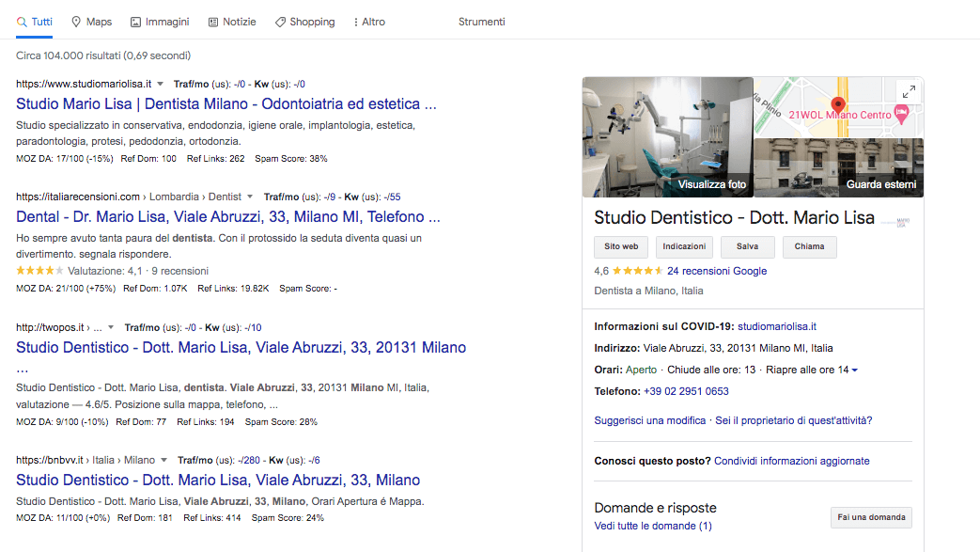The width and height of the screenshot is (980, 552).
Task: Click 'Ref Dom: 181' under the bnbvv result
Action: click(145, 518)
